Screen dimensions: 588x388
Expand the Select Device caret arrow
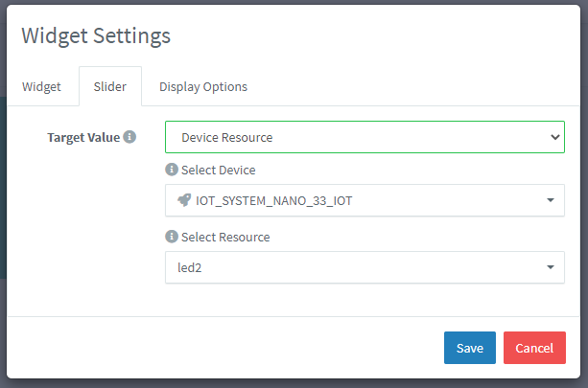point(551,200)
